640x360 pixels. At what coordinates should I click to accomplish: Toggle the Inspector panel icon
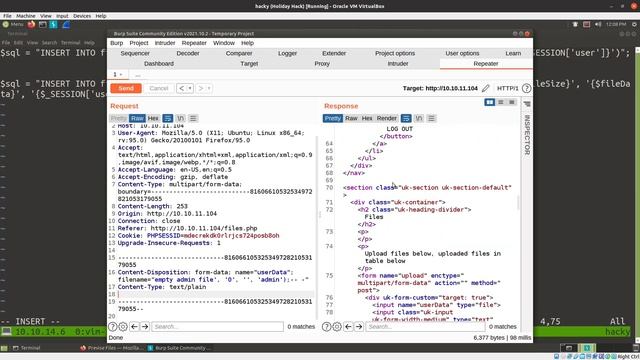527,104
